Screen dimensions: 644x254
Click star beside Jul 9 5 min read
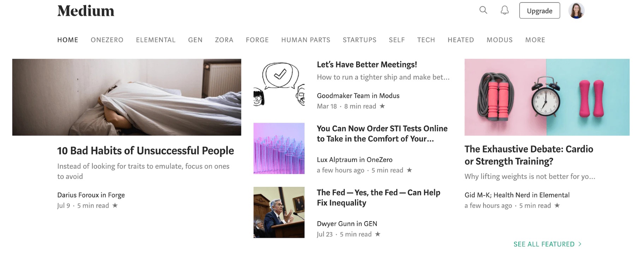coord(115,206)
